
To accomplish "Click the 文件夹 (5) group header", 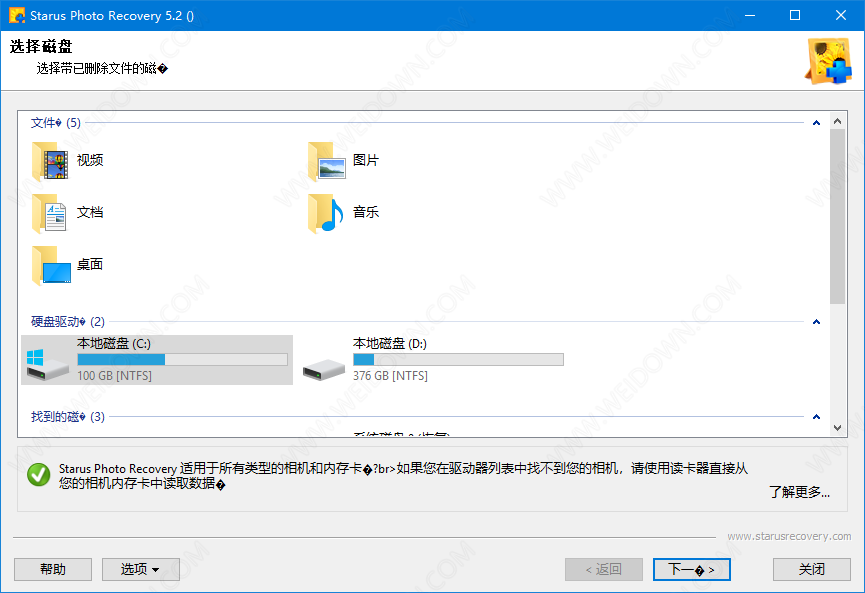I will click(55, 122).
